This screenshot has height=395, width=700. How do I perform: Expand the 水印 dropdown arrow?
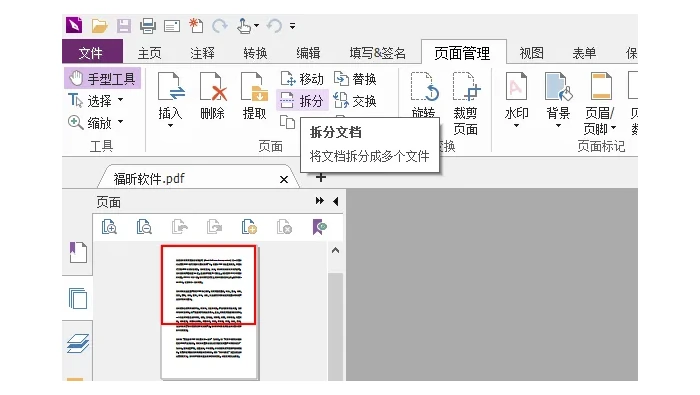[517, 126]
